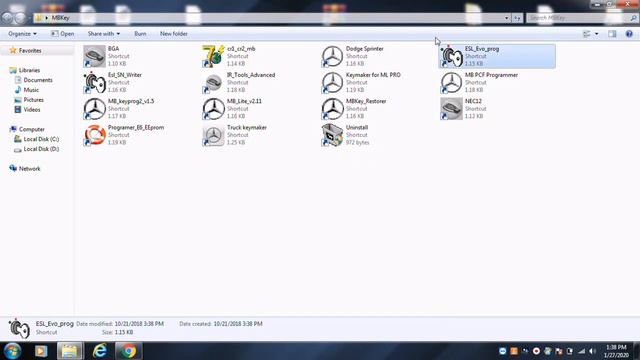Click the Burn toolbar button
Viewport: 640px width, 360px height.
click(x=140, y=34)
